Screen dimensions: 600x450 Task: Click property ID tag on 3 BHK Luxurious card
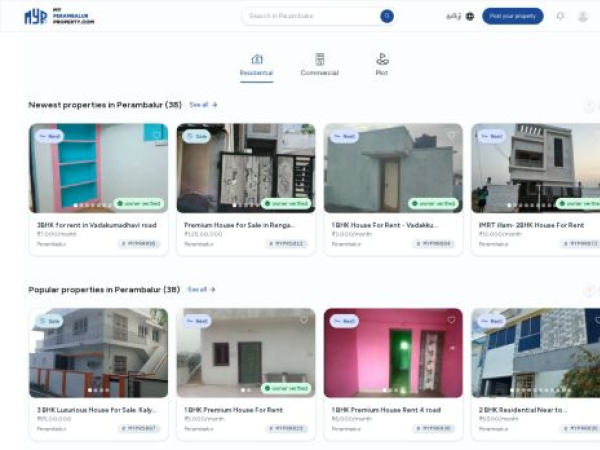tap(139, 428)
